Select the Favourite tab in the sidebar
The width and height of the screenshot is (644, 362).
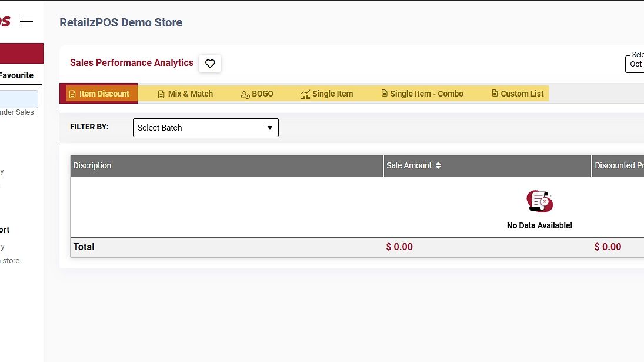(x=16, y=75)
